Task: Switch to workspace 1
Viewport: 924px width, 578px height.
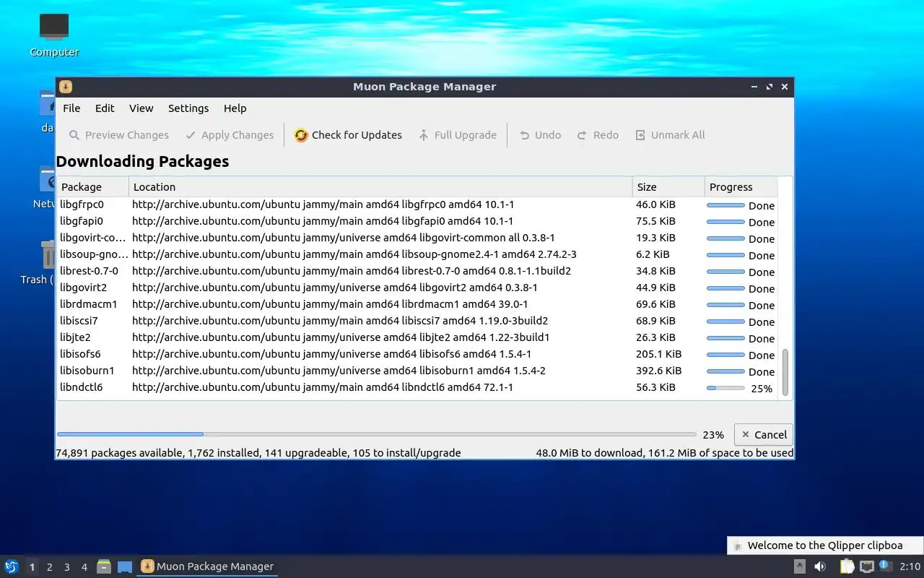Action: [x=32, y=567]
